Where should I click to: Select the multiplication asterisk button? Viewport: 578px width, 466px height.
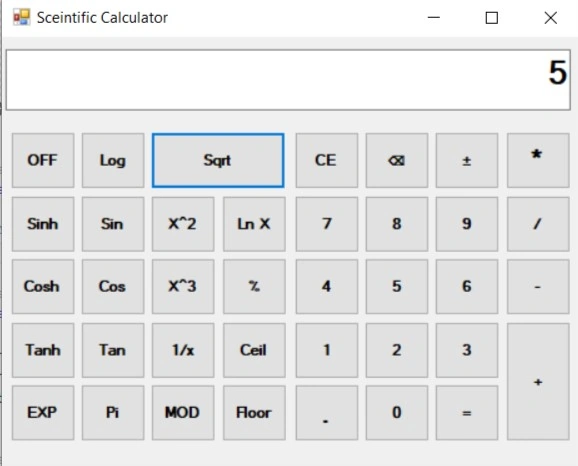tap(538, 160)
